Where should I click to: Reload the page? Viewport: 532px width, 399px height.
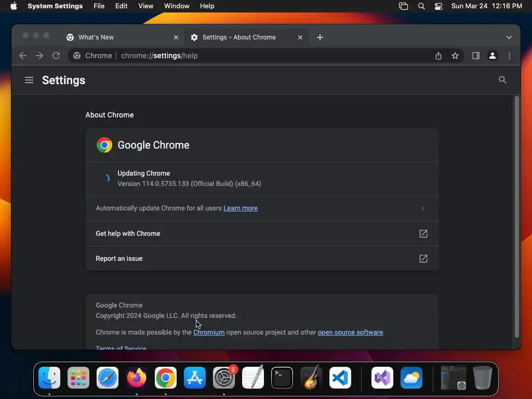[x=56, y=56]
